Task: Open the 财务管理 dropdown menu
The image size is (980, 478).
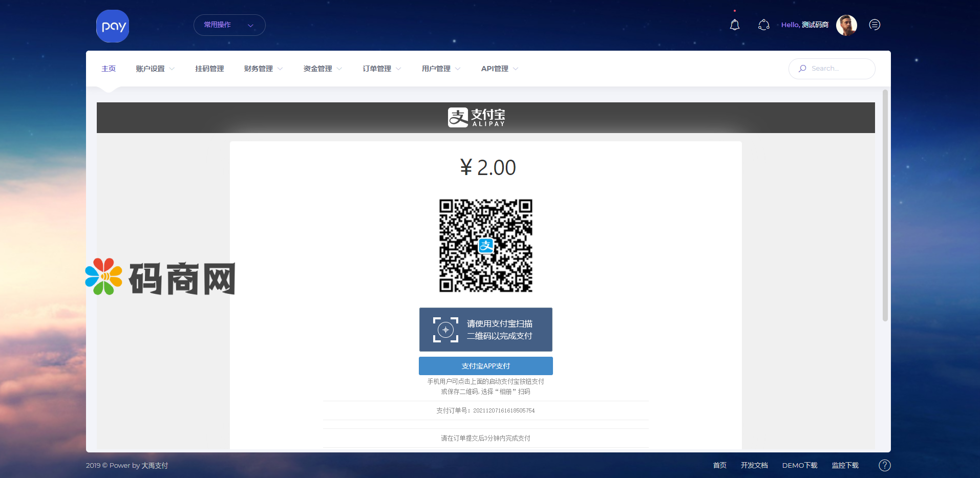Action: click(263, 69)
